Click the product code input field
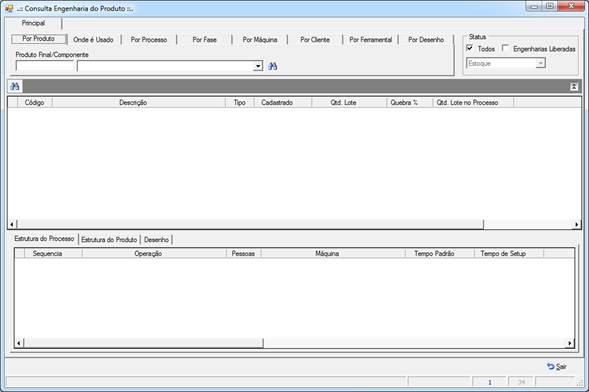This screenshot has height=392, width=589. click(x=45, y=66)
